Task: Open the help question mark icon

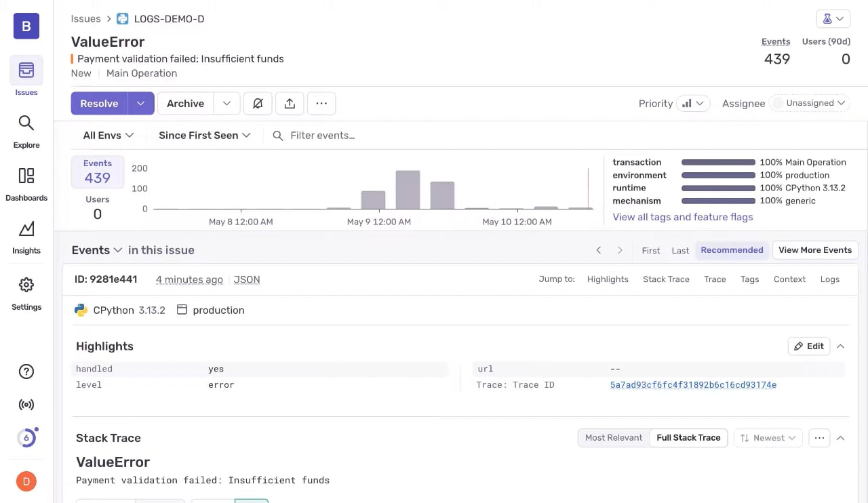Action: click(26, 371)
